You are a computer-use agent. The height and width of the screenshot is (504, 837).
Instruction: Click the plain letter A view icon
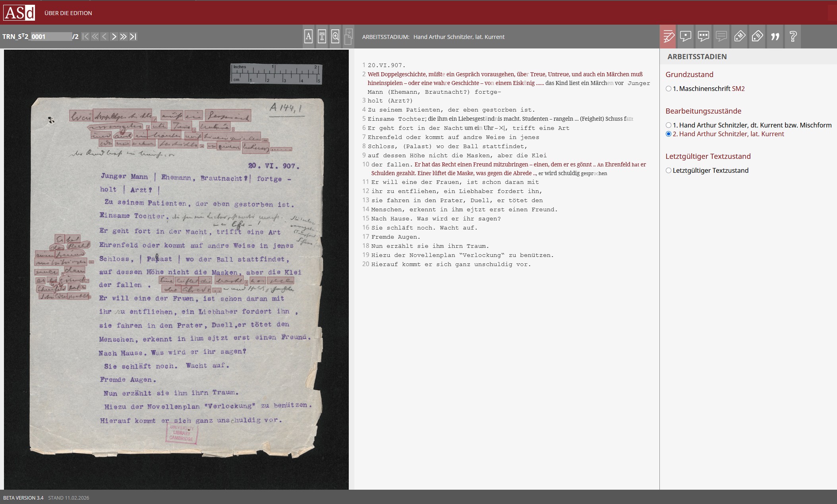click(308, 37)
